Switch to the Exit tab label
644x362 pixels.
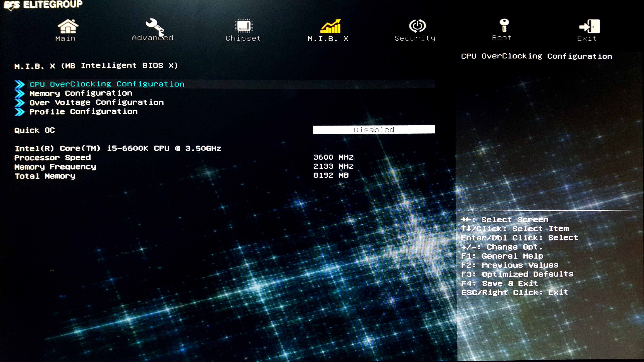point(587,39)
